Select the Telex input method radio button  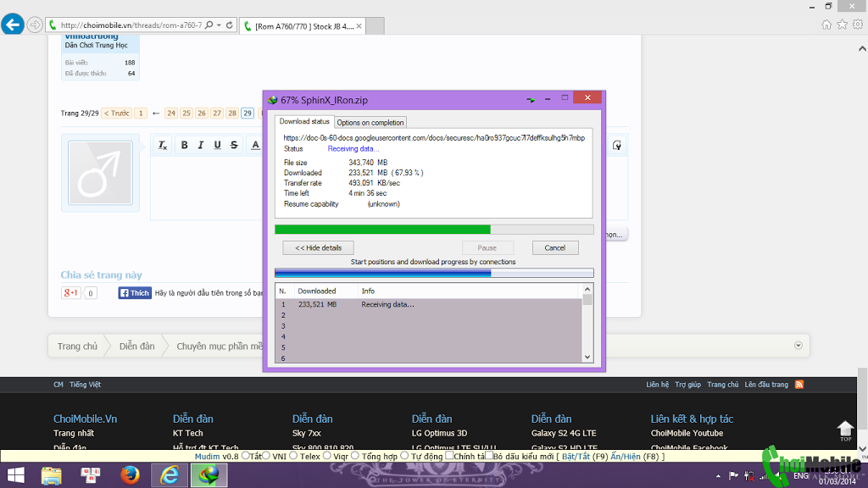point(294,455)
